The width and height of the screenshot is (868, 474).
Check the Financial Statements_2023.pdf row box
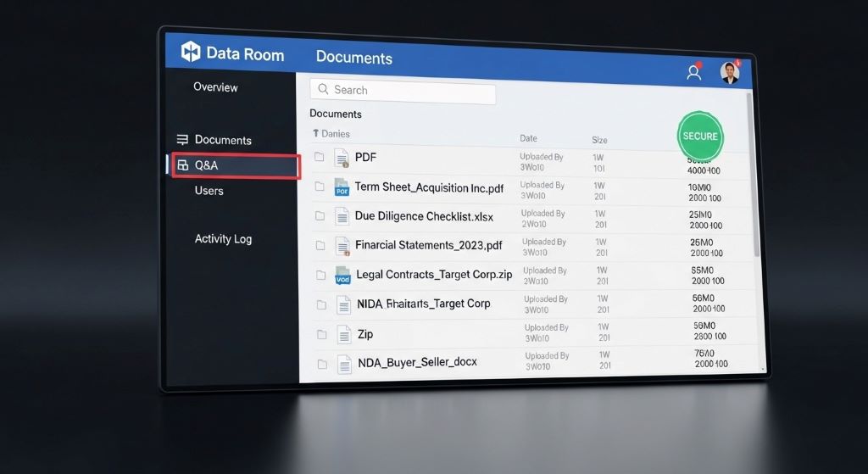pyautogui.click(x=320, y=245)
